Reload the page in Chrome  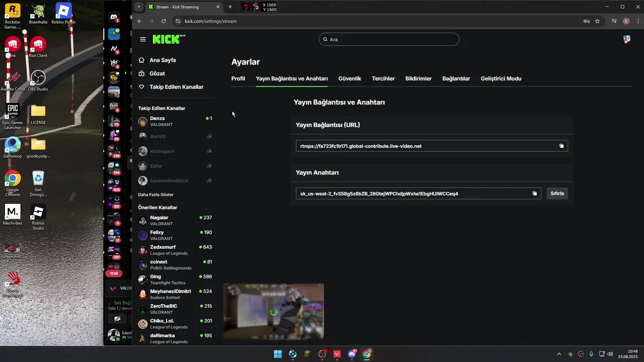coord(164,21)
